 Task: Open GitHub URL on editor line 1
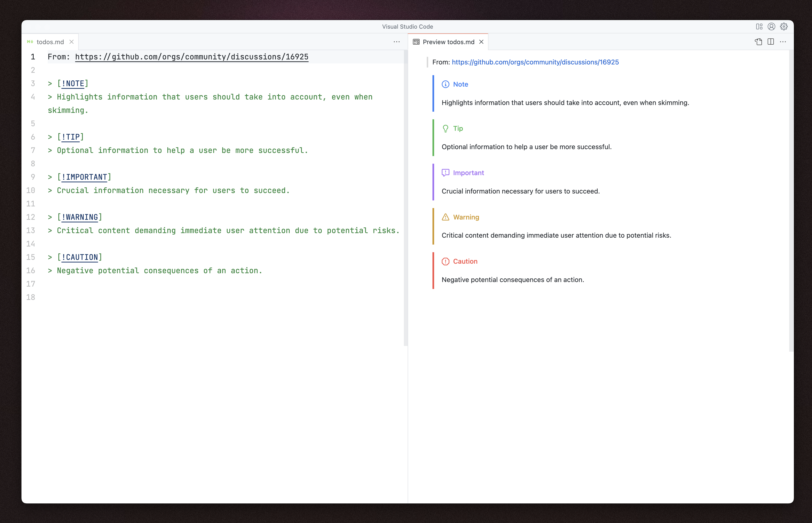pos(192,57)
